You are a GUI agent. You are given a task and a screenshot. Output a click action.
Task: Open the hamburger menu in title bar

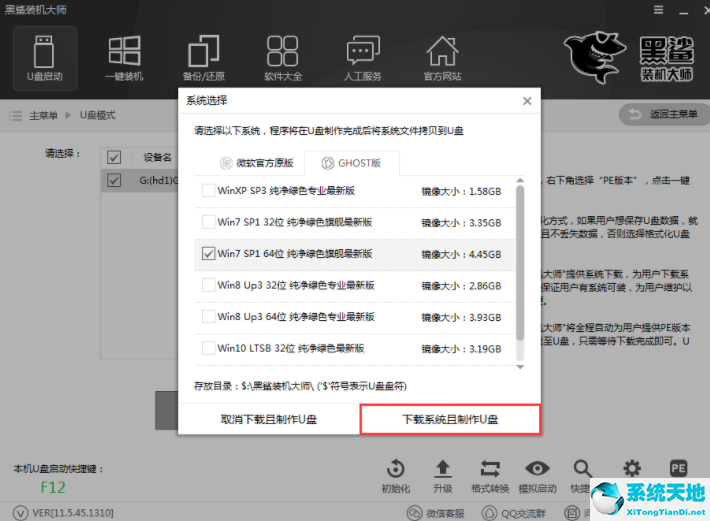point(658,10)
